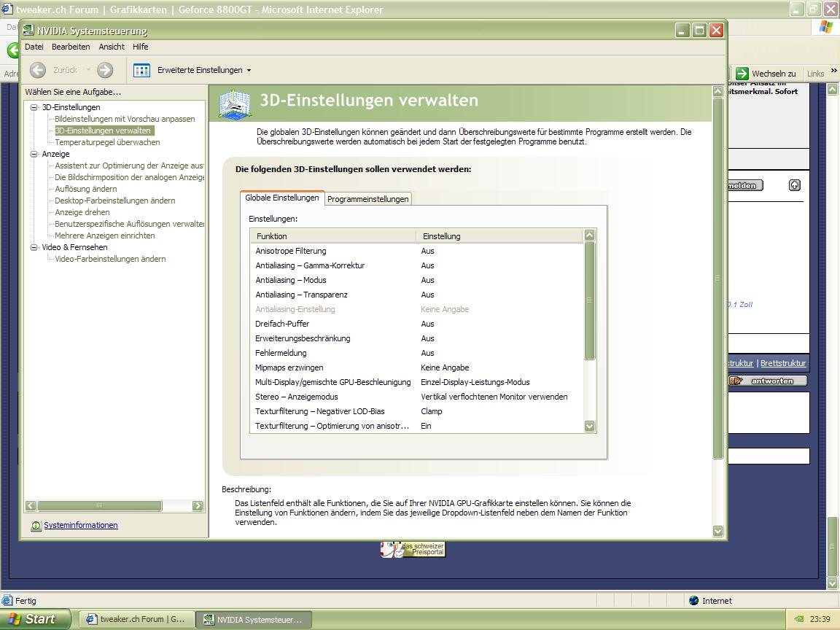840x630 pixels.
Task: Collapse the Video & Fernsehen tree node
Action: coord(34,247)
